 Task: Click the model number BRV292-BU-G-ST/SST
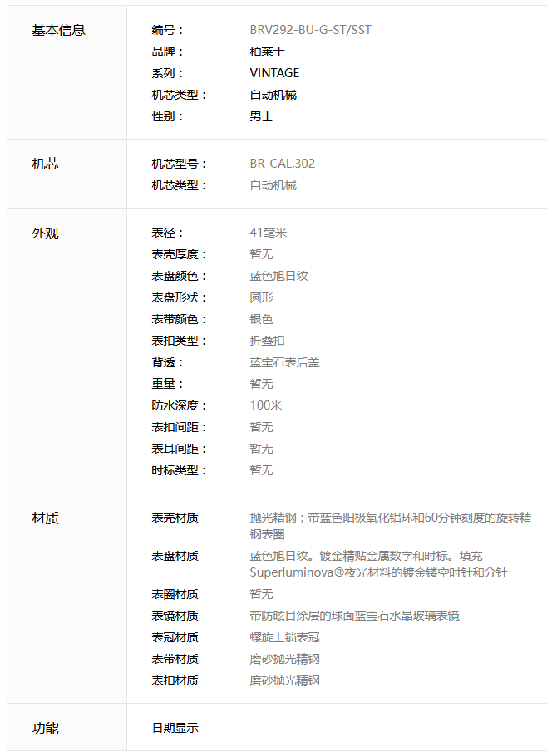(310, 30)
